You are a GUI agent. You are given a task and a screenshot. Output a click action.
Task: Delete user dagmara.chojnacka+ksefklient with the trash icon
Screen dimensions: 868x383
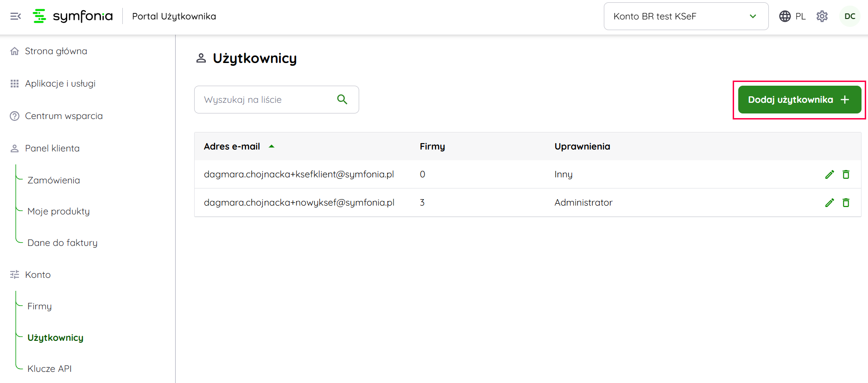846,175
